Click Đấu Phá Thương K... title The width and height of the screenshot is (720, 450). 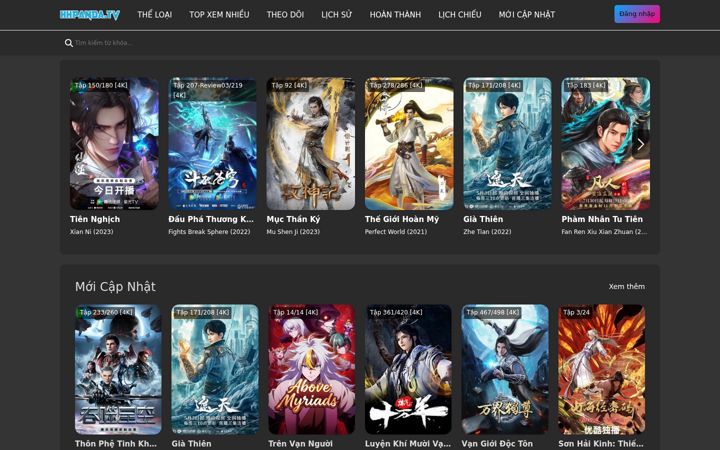(x=211, y=219)
